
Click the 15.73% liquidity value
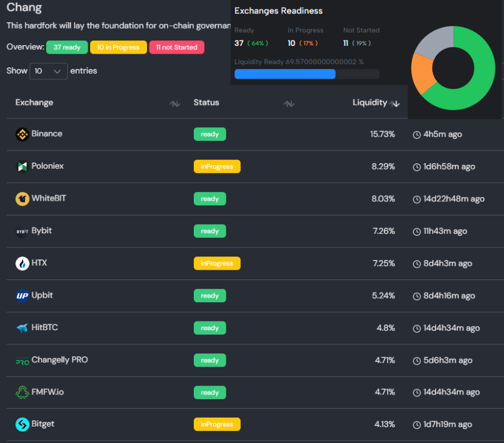pyautogui.click(x=383, y=134)
